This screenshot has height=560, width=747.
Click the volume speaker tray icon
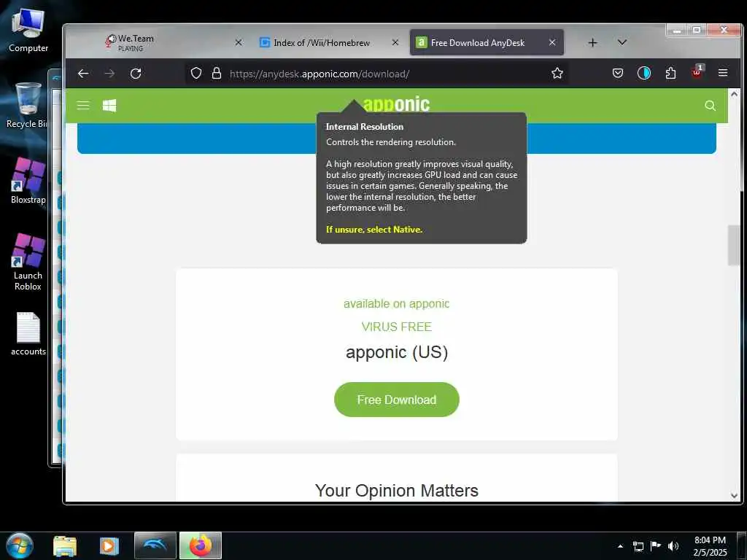(x=673, y=546)
